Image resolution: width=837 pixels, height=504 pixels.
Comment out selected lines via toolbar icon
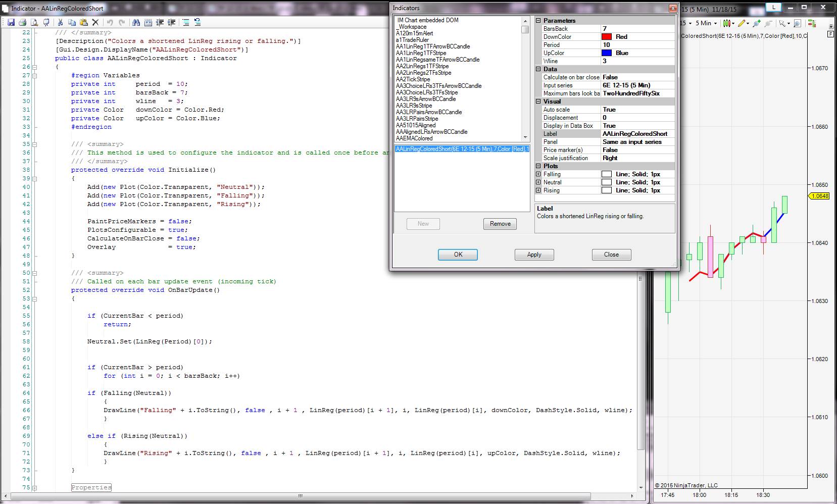(x=186, y=22)
